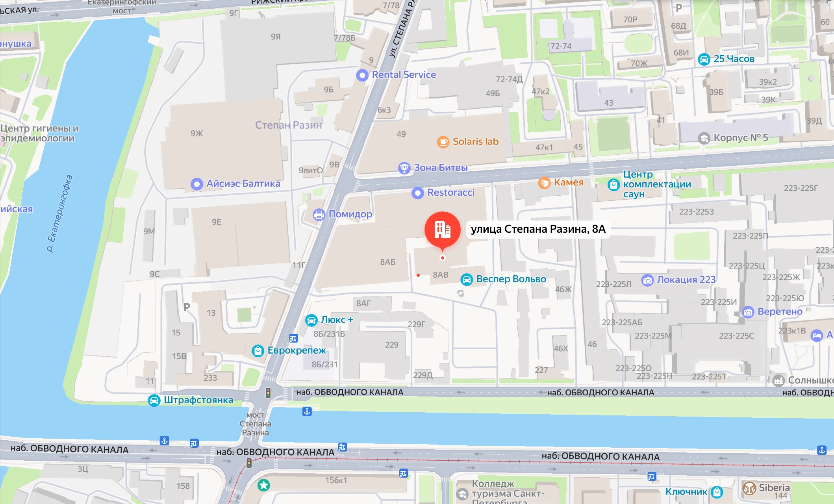The height and width of the screenshot is (504, 834).
Task: Click the Еврокрепеж shopping bag icon
Action: (258, 350)
